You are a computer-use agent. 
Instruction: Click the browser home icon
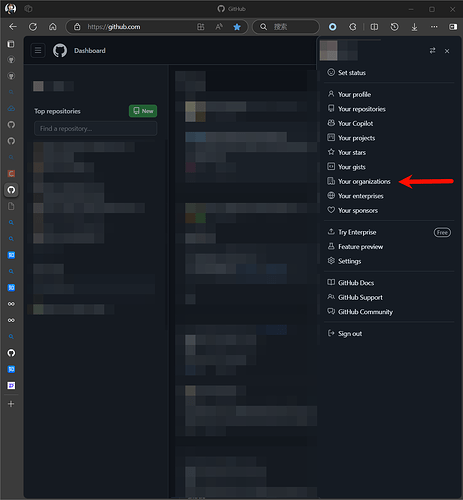(x=53, y=27)
